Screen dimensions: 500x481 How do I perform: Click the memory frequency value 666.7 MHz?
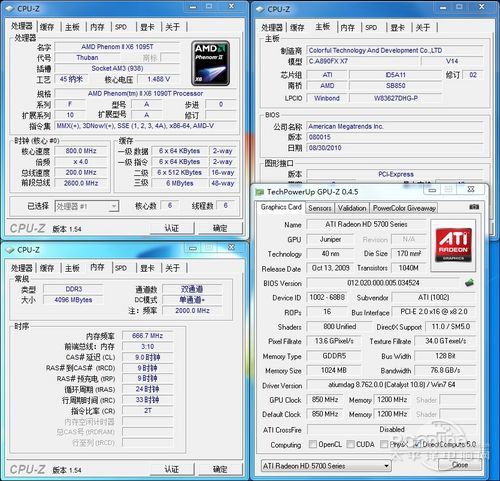148,336
